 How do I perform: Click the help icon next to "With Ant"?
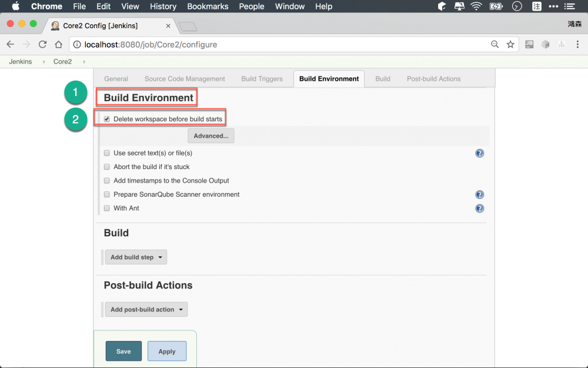480,208
